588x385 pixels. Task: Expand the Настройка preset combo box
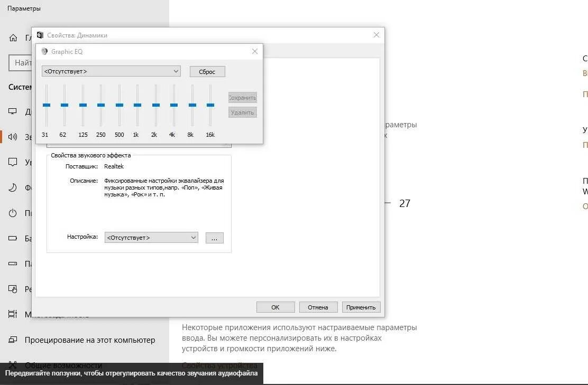(x=151, y=238)
